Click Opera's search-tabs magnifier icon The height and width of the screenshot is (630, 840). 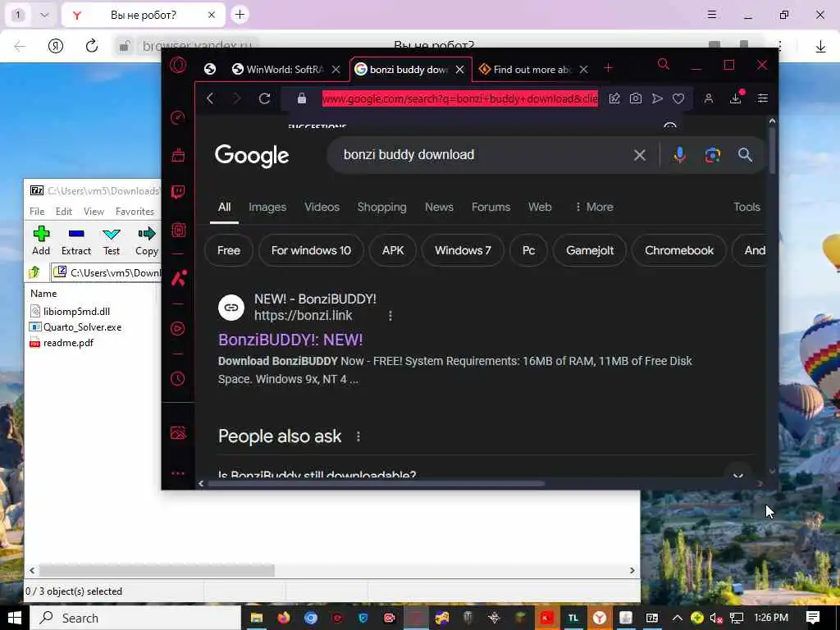pyautogui.click(x=663, y=65)
